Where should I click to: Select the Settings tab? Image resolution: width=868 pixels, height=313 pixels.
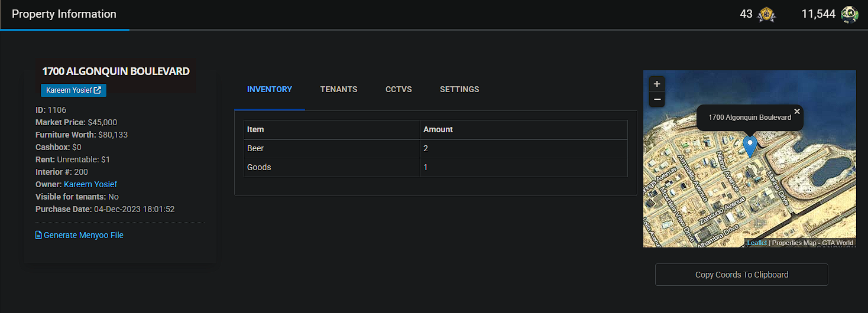point(459,89)
